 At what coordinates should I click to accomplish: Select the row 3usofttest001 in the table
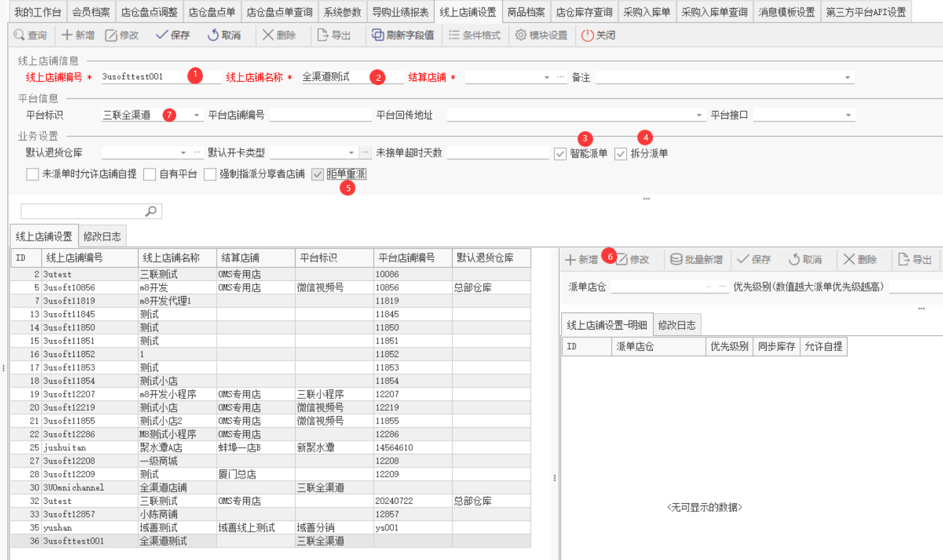coord(271,541)
